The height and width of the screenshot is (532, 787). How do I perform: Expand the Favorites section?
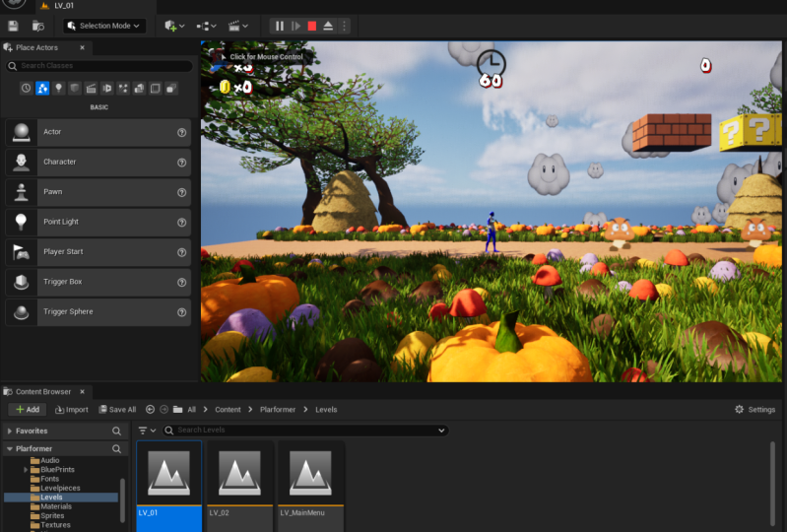(10, 431)
